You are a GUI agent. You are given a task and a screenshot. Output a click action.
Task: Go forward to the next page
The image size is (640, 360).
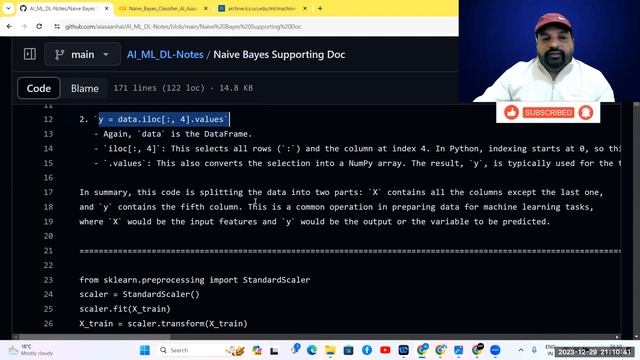point(24,26)
